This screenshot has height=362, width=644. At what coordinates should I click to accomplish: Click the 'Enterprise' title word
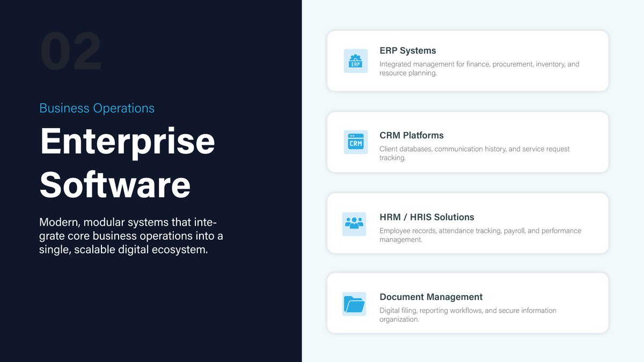pyautogui.click(x=127, y=142)
